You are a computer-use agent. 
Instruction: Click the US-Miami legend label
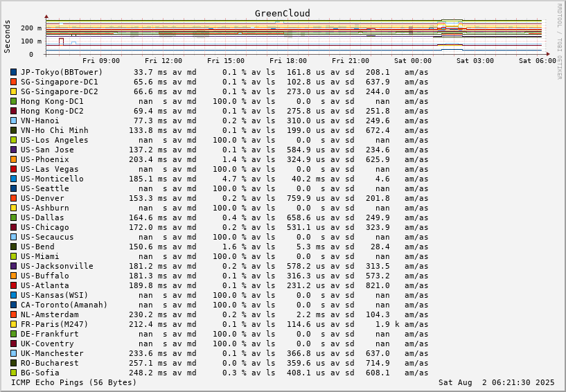pos(40,256)
